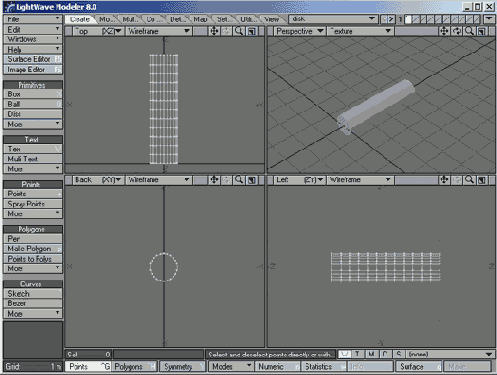This screenshot has width=497, height=375.
Task: Switch to the Create tab
Action: pyautogui.click(x=80, y=19)
